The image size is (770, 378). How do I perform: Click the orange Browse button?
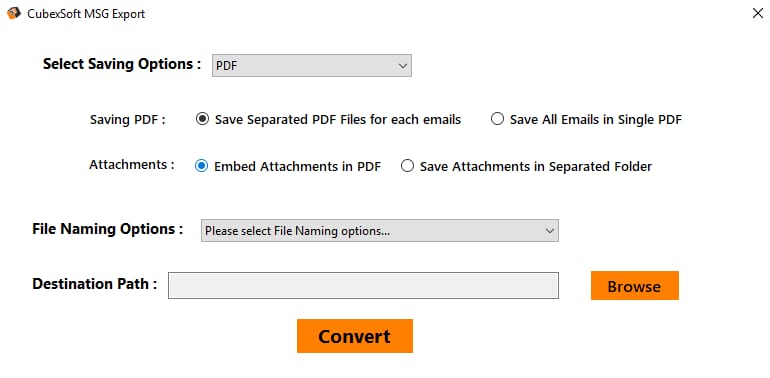pyautogui.click(x=634, y=285)
